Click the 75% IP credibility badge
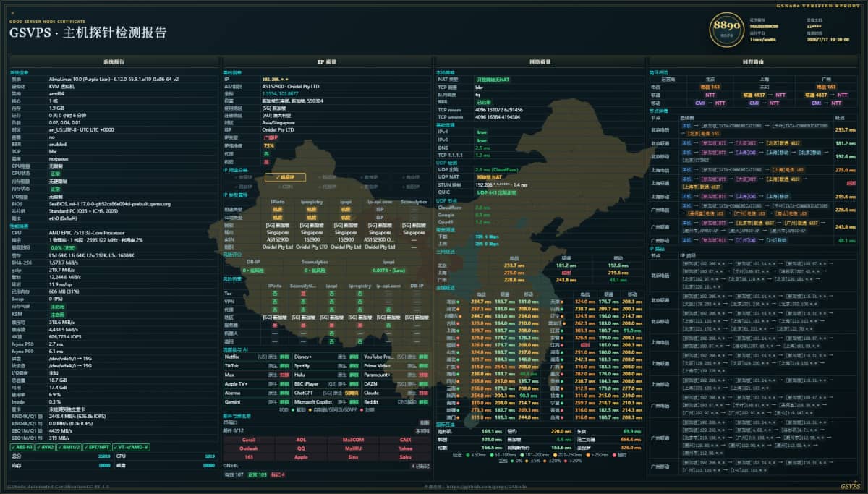 [x=268, y=145]
